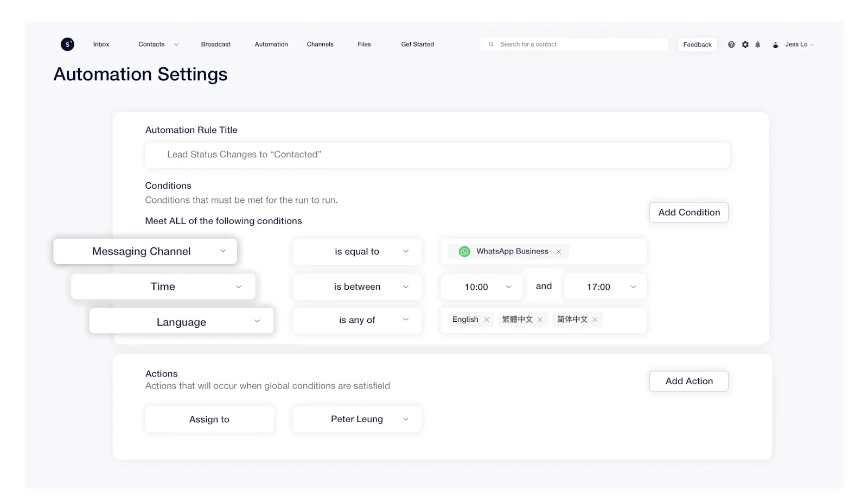Click the WhatsApp icon on the Business tag
This screenshot has width=868, height=503.
(x=464, y=251)
